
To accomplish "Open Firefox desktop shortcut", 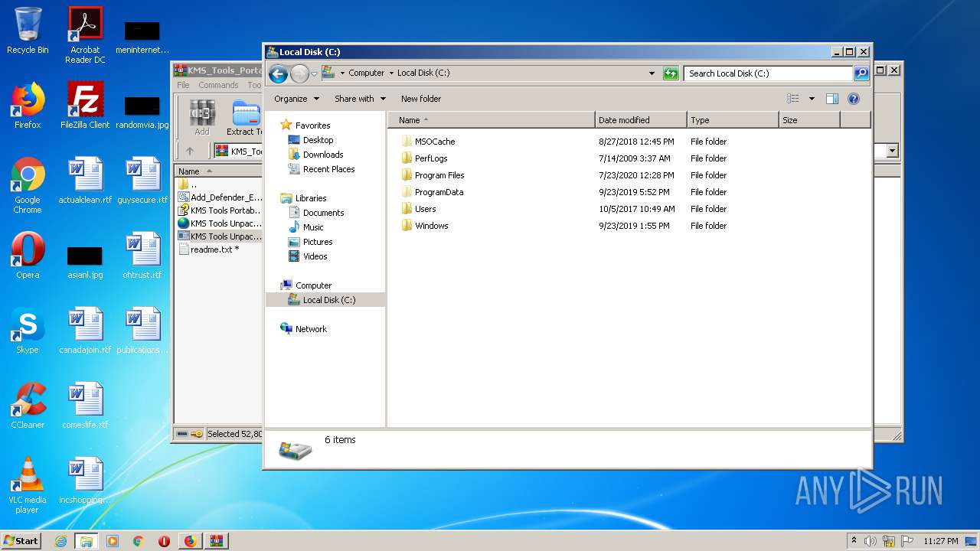I will (x=28, y=106).
